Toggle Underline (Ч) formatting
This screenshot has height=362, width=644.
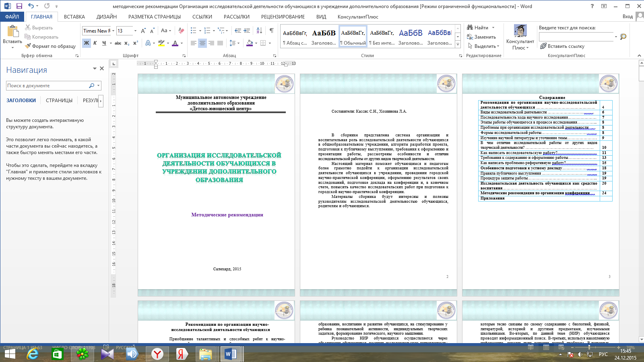(104, 43)
